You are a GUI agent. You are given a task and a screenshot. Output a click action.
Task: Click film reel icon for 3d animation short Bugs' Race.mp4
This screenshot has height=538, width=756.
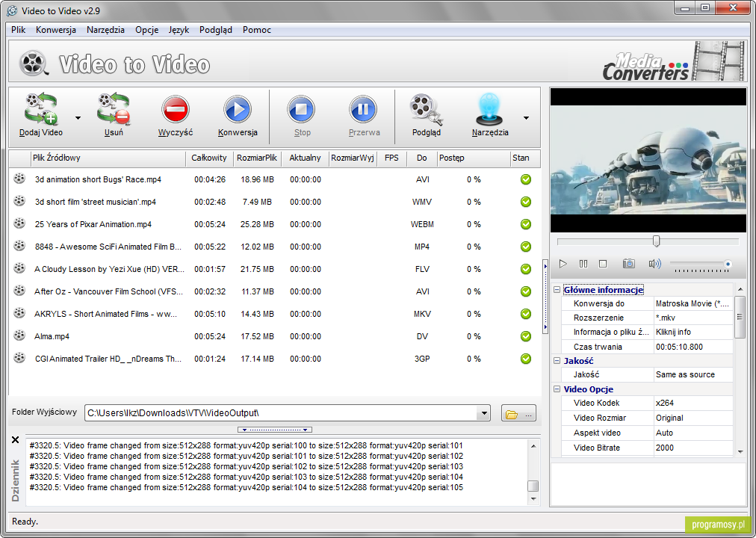click(19, 179)
